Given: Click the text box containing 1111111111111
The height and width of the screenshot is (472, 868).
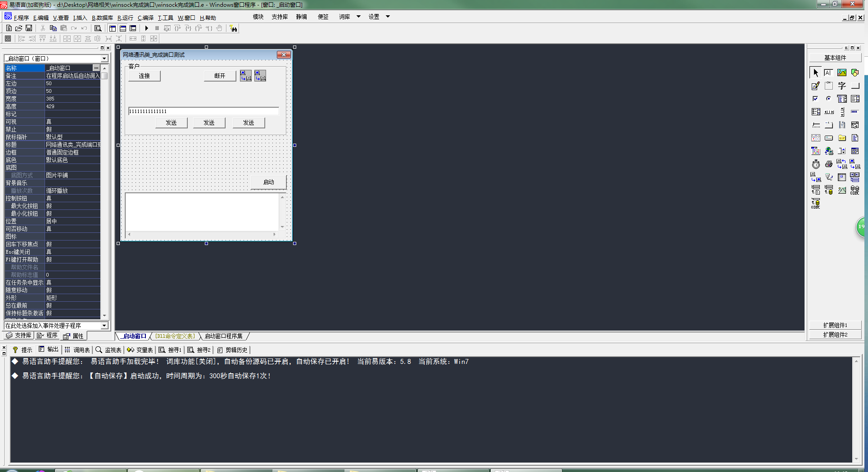Looking at the screenshot, I should (203, 111).
